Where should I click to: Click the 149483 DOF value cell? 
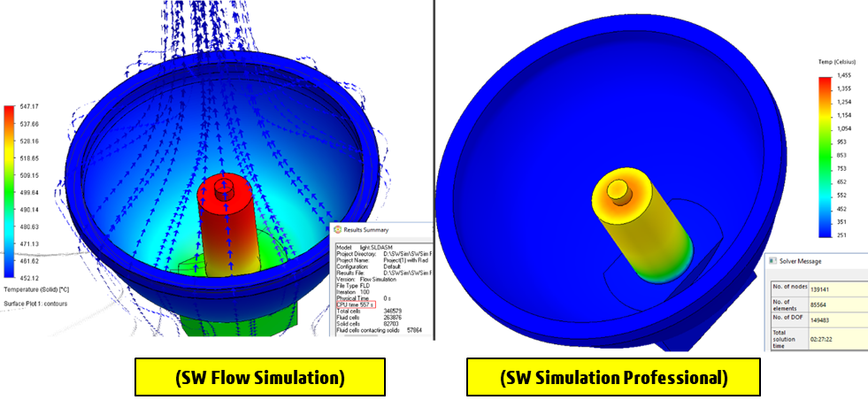tap(838, 320)
